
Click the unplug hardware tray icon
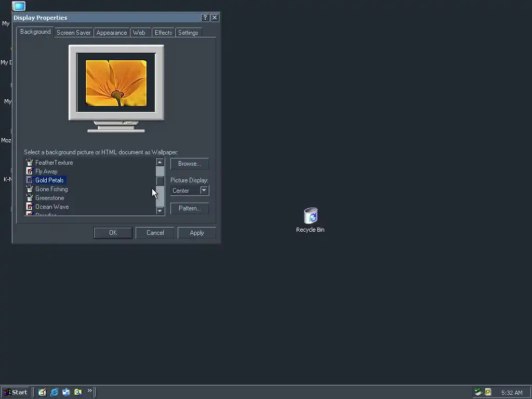[478, 392]
